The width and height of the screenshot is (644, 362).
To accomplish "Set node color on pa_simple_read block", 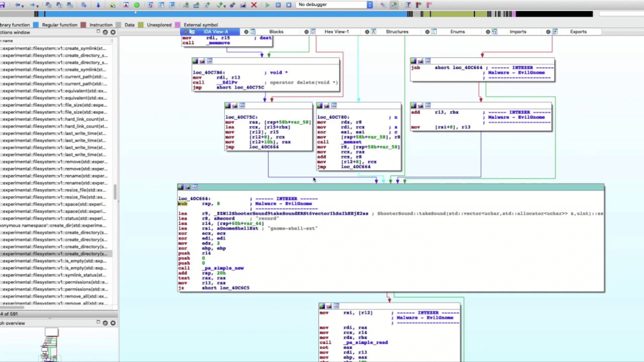I will (x=322, y=306).
